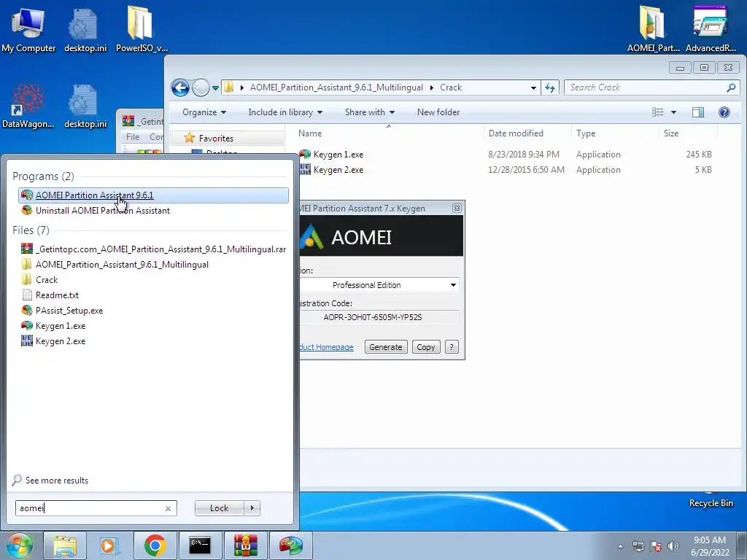Expand Crack breadcrumb arrow in address bar

pyautogui.click(x=432, y=87)
